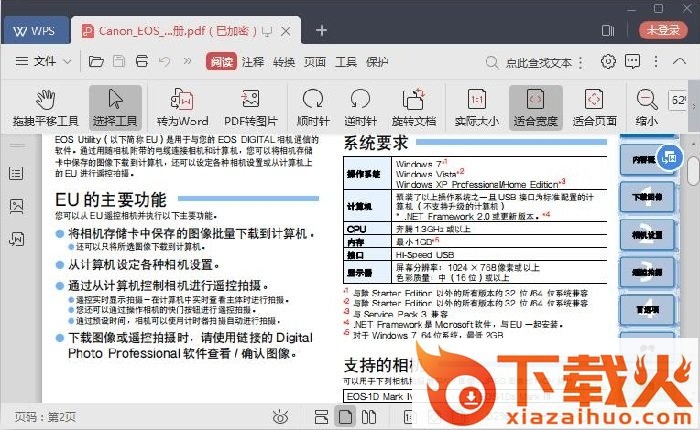This screenshot has height=430, width=700.
Task: Select single page view in status bar
Action: point(345,417)
